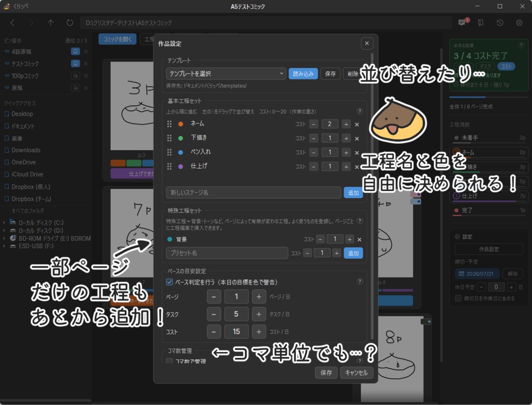Screen dimensions: 532x405
Task: Increase ページ per day value
Action: (259, 296)
